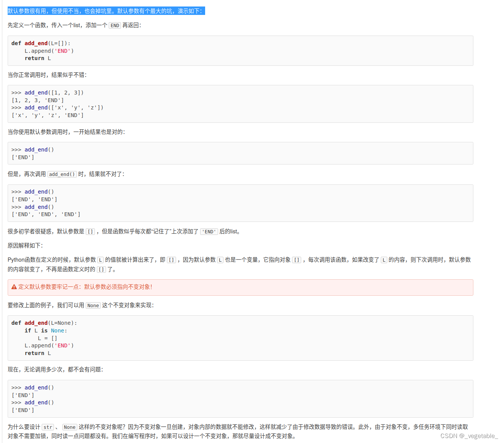Click the highlighted sentence starting with 默认参数很有用
The width and height of the screenshot is (504, 443).
pos(106,11)
